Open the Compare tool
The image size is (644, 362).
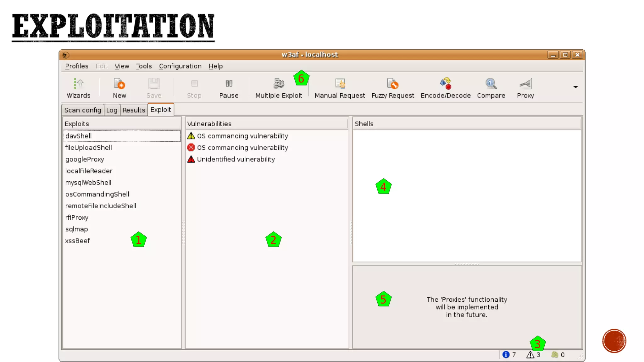click(491, 88)
